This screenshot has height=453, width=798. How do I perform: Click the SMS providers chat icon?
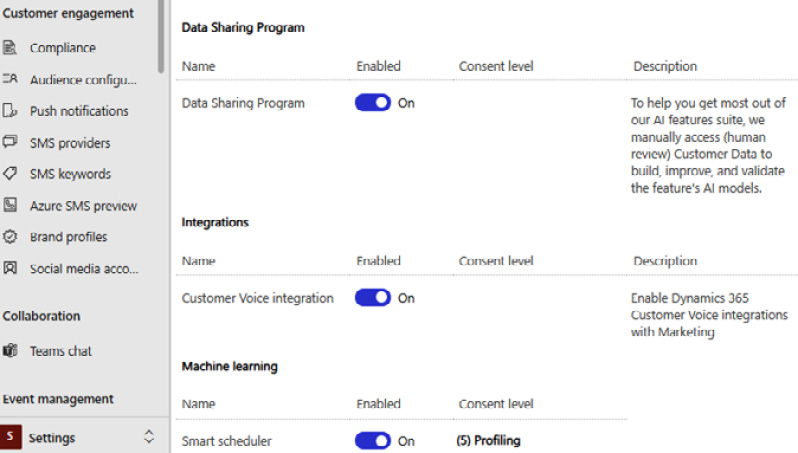[10, 141]
